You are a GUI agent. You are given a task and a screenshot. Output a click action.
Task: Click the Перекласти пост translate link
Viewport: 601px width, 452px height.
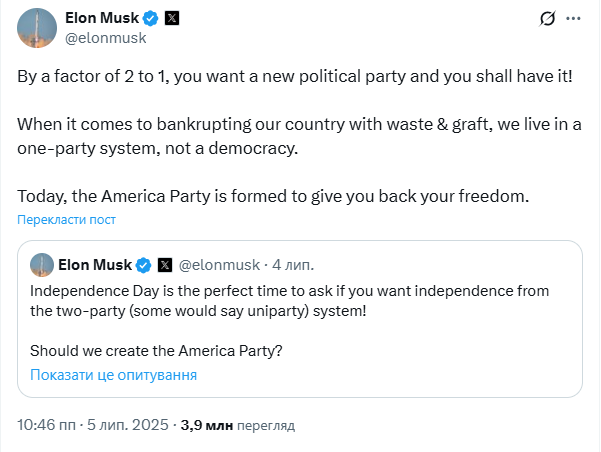pos(66,220)
